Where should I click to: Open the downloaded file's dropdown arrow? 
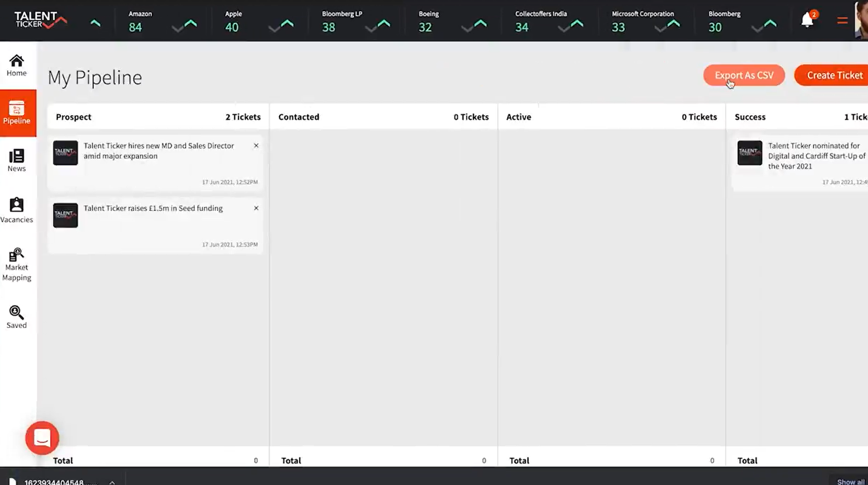click(112, 482)
